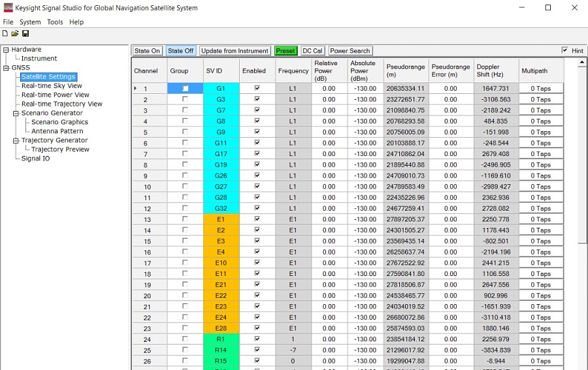Open the Tools menu

55,22
